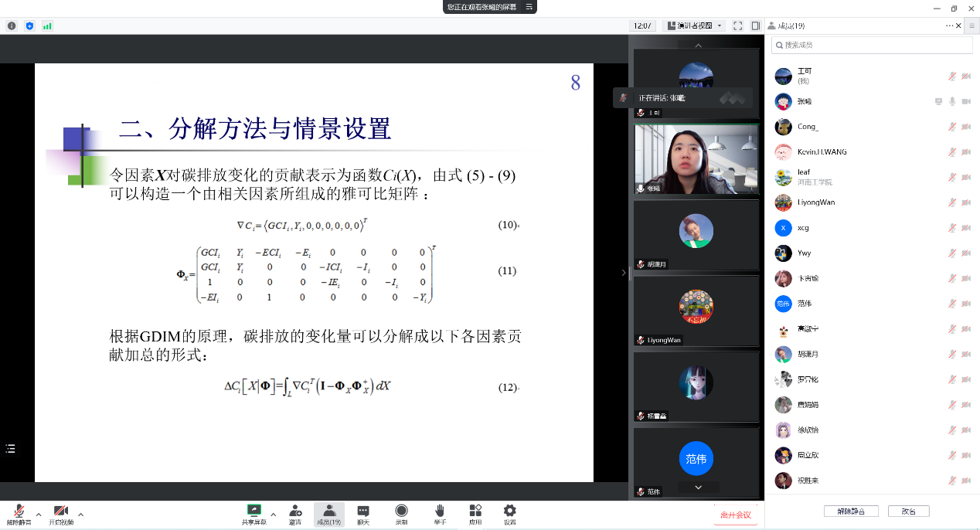Click the search members input field

click(872, 45)
